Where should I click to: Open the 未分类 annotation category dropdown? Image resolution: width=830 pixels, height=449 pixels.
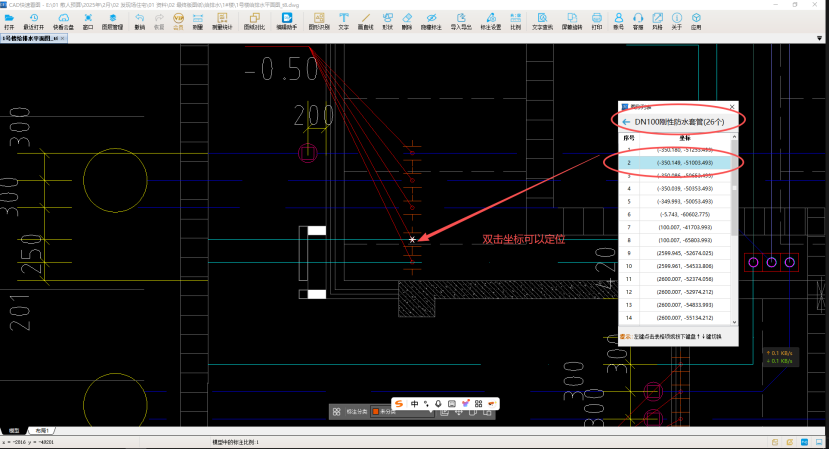[x=402, y=411]
